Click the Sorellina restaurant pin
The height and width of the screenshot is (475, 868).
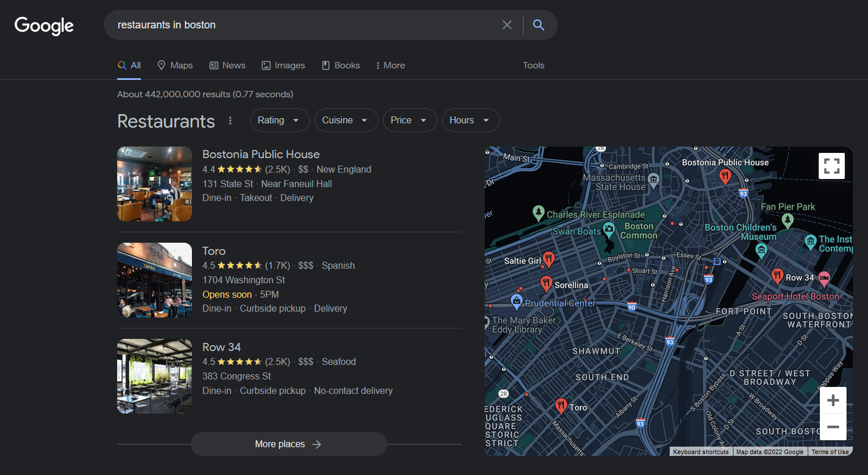point(546,283)
